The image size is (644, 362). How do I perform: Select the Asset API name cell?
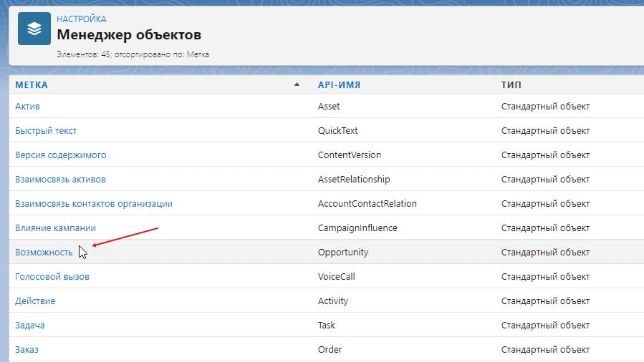pyautogui.click(x=329, y=106)
